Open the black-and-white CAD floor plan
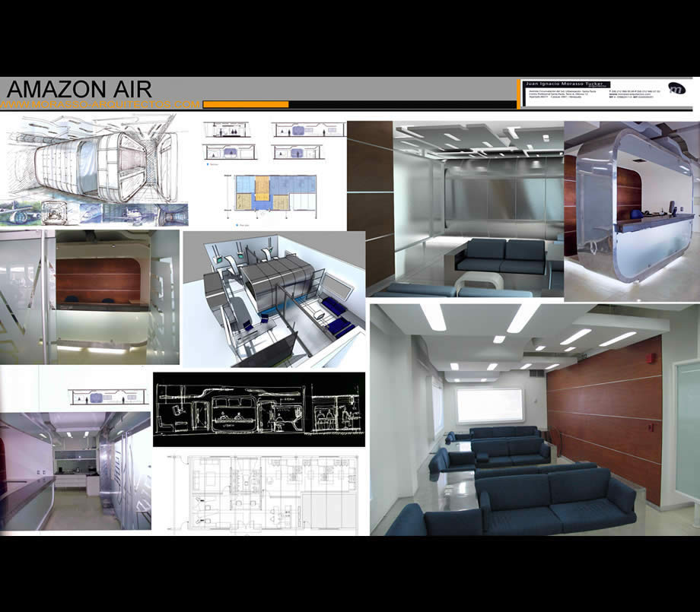 (264, 494)
